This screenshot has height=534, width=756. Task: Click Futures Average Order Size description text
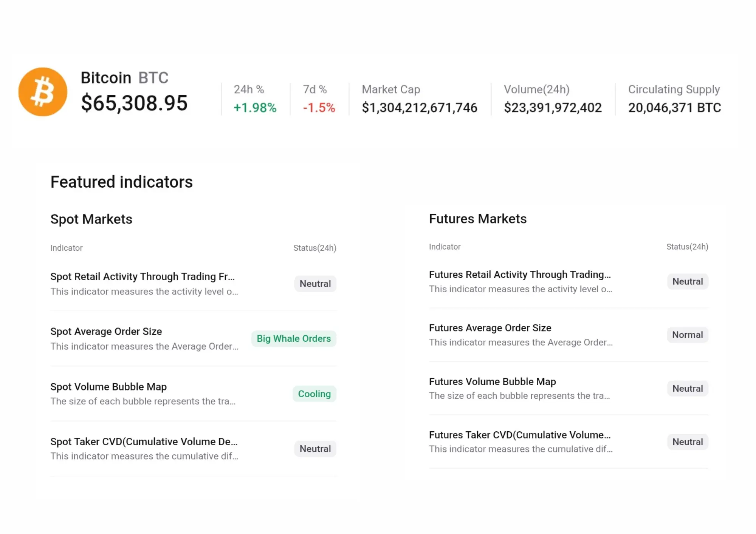click(x=521, y=343)
